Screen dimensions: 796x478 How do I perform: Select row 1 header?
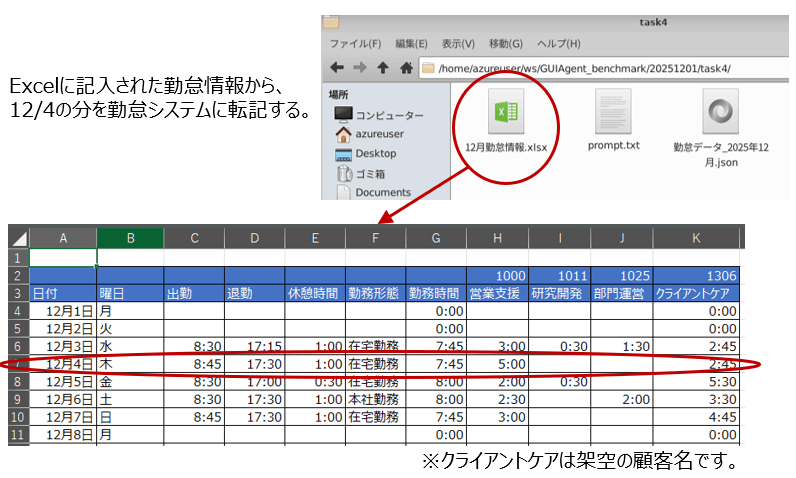19,258
